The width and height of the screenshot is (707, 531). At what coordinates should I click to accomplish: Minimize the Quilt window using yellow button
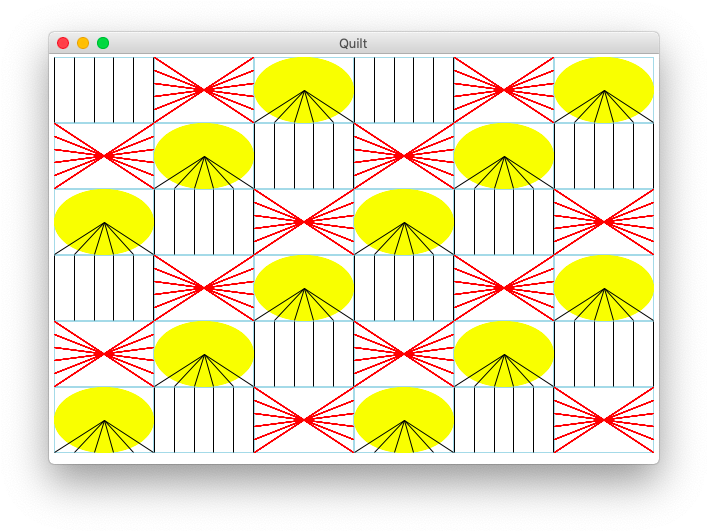click(83, 43)
